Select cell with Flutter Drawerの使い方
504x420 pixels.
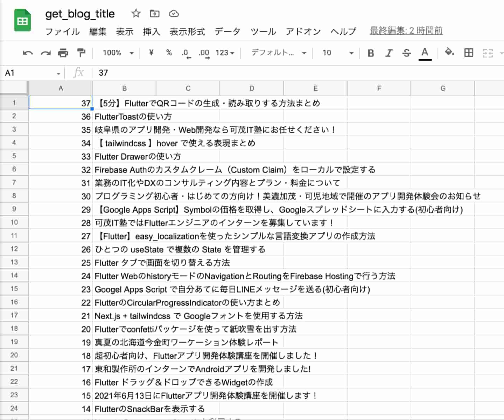[124, 156]
